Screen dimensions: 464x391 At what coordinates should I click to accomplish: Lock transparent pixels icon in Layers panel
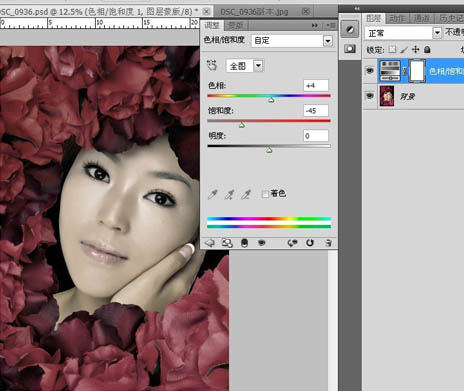coord(392,50)
